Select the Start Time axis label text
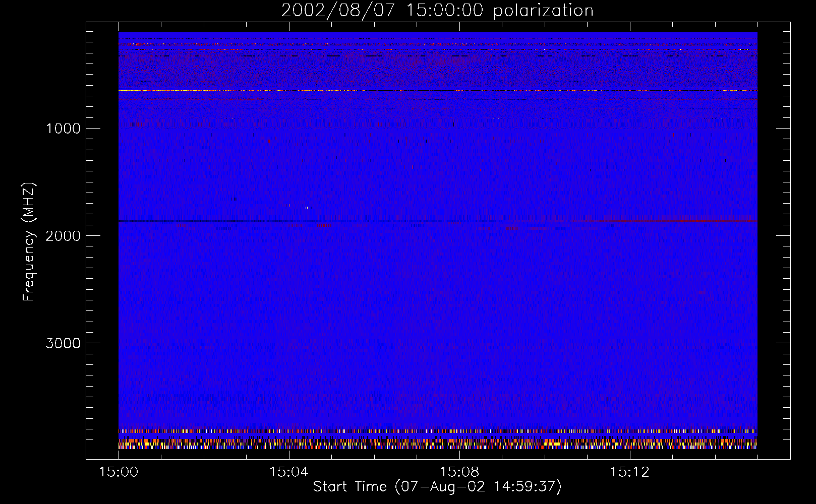The image size is (816, 504). [437, 487]
